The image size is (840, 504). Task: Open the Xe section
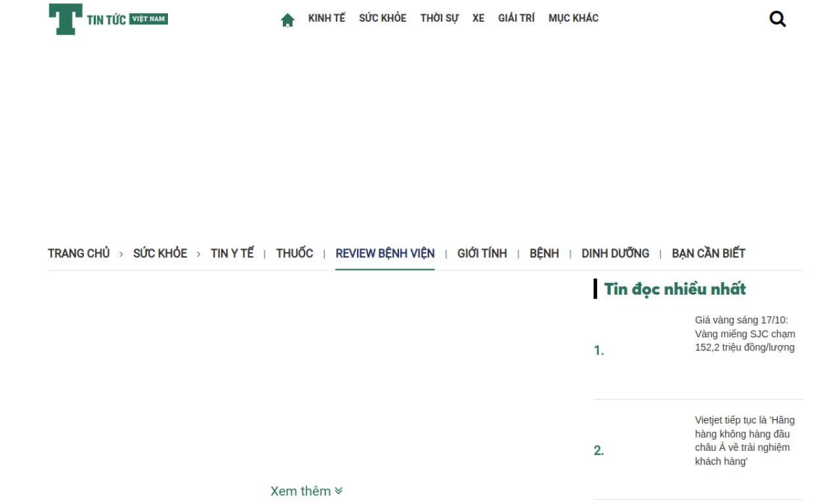pos(478,18)
